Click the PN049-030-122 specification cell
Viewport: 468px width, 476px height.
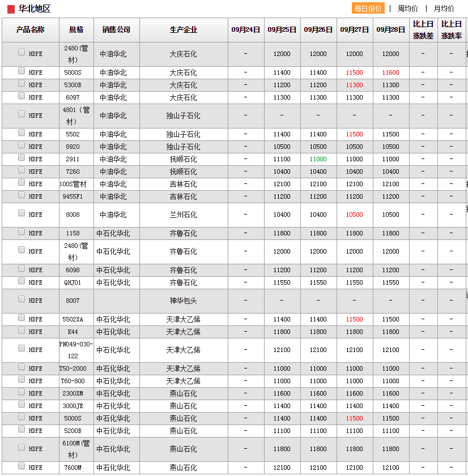pos(76,350)
